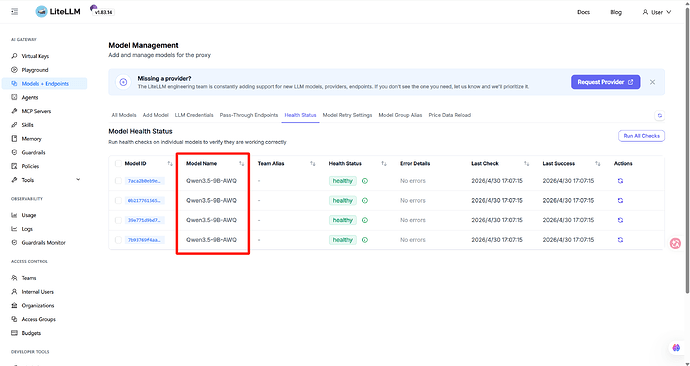
Task: Click the Run All Checks button
Action: pyautogui.click(x=641, y=136)
